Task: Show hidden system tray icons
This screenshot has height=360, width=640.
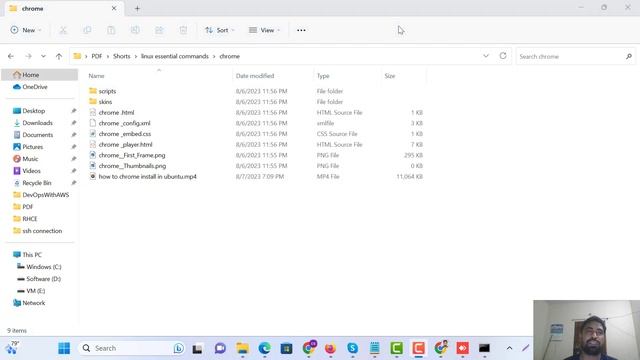Action: coord(509,348)
